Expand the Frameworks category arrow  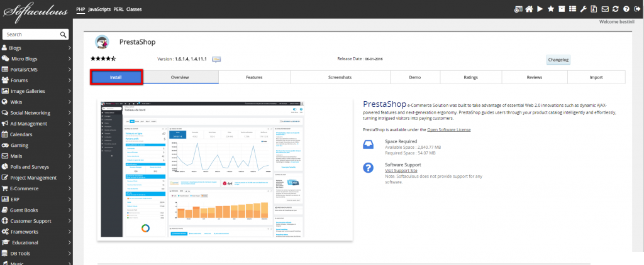pos(69,232)
